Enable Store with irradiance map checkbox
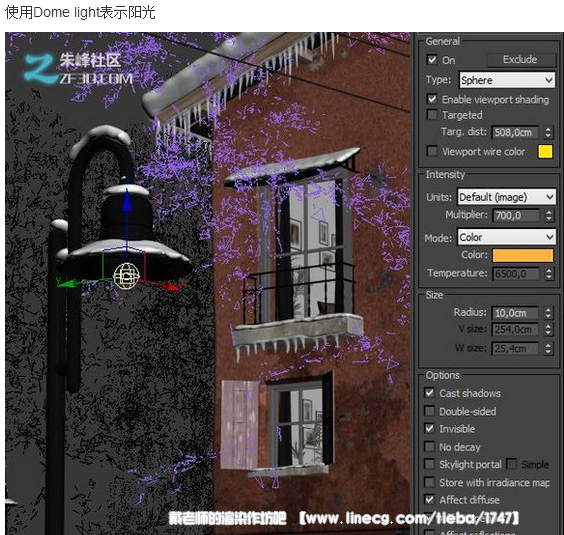Screen dimensions: 564x535 coord(429,482)
